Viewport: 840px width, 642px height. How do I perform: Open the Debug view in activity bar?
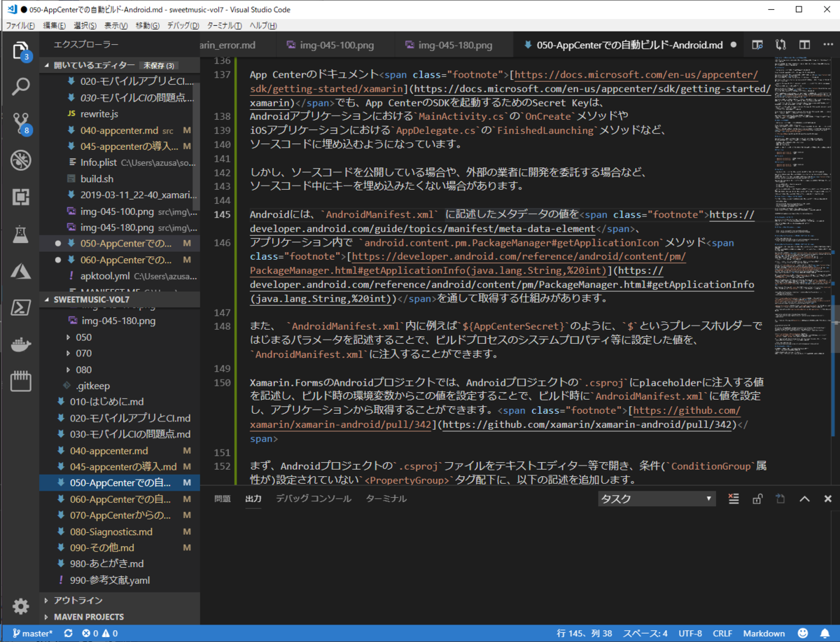[x=20, y=160]
